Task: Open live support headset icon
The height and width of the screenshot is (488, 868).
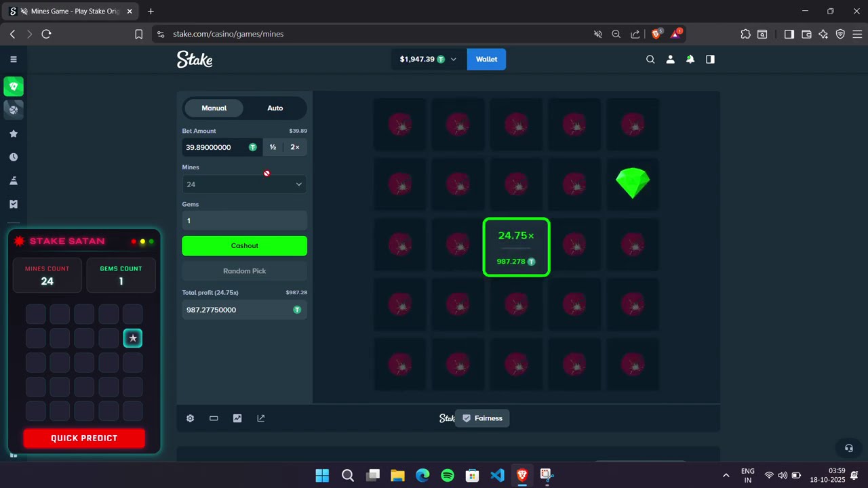Action: 848,448
